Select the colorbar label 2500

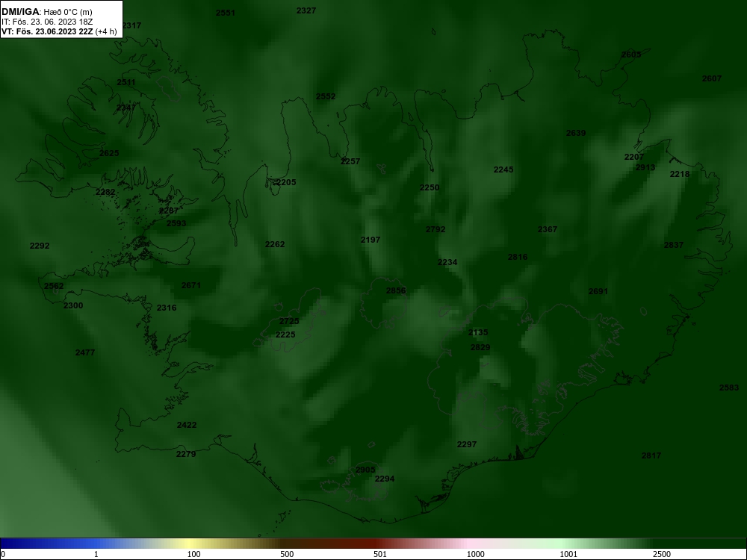[x=662, y=554]
